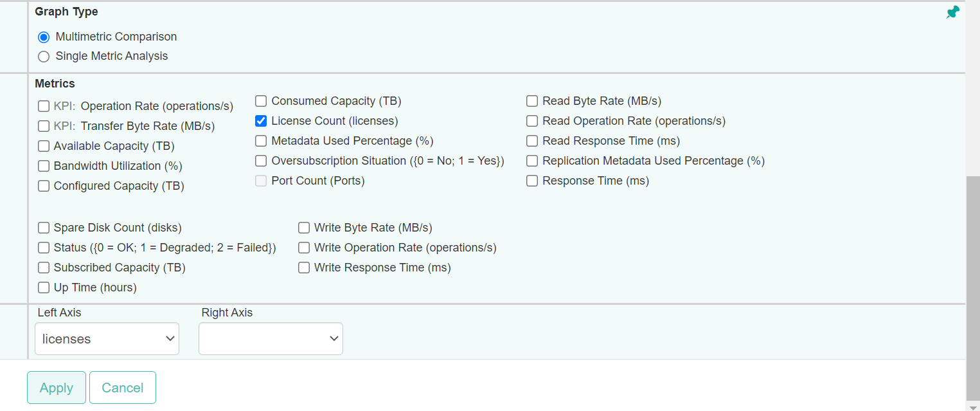This screenshot has width=980, height=411.
Task: Check Bandwidth Utilization (%)
Action: click(43, 166)
